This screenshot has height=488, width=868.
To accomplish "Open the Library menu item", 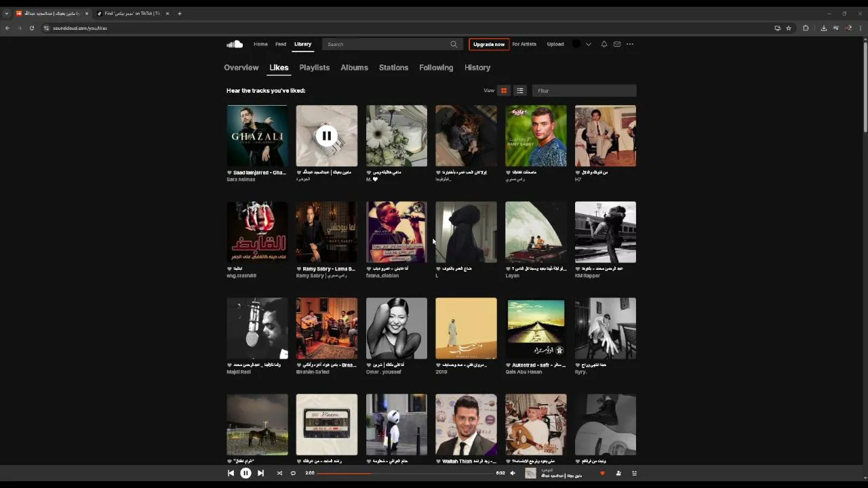I will [302, 44].
